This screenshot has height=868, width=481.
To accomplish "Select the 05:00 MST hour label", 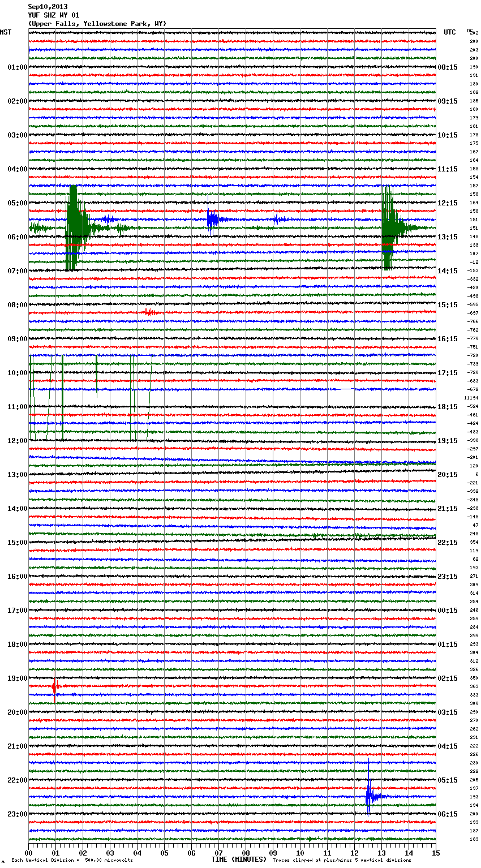I will (x=18, y=203).
